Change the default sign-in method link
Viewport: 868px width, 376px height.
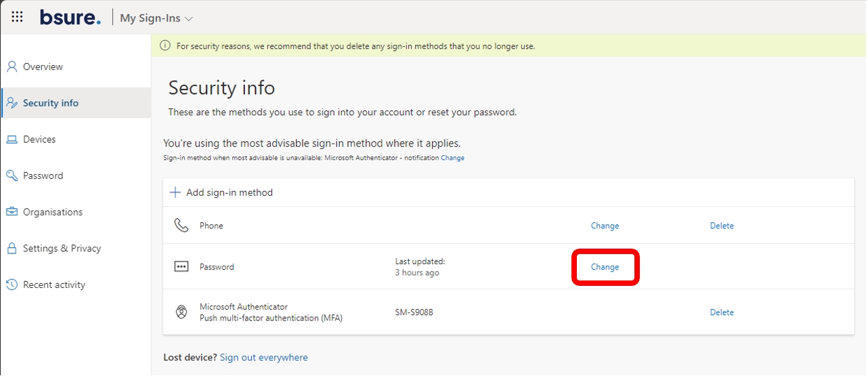452,158
